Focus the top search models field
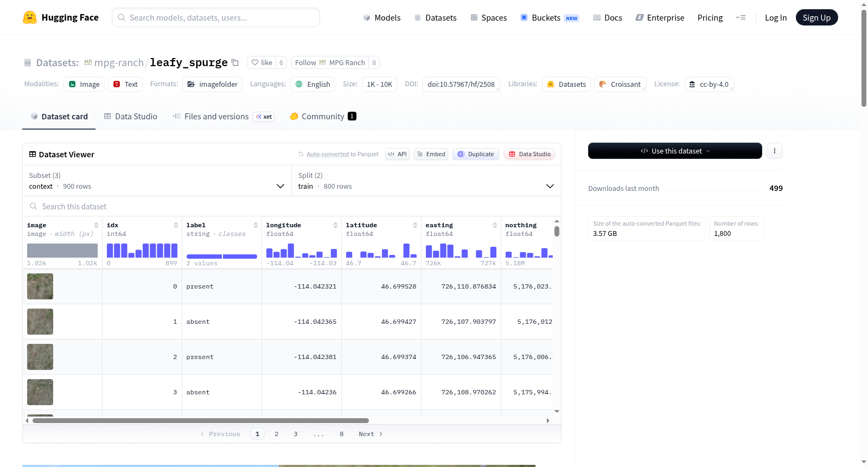 pyautogui.click(x=216, y=17)
